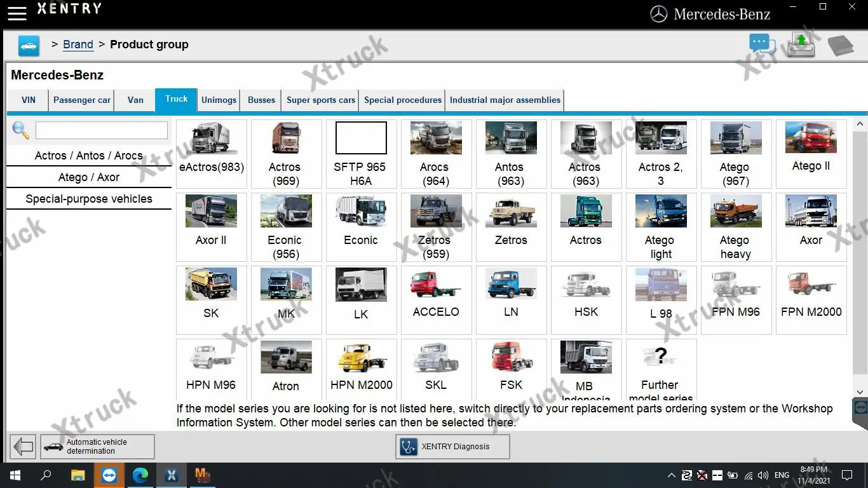Select the Atego heavy truck
This screenshot has height=488, width=868.
coord(736,227)
